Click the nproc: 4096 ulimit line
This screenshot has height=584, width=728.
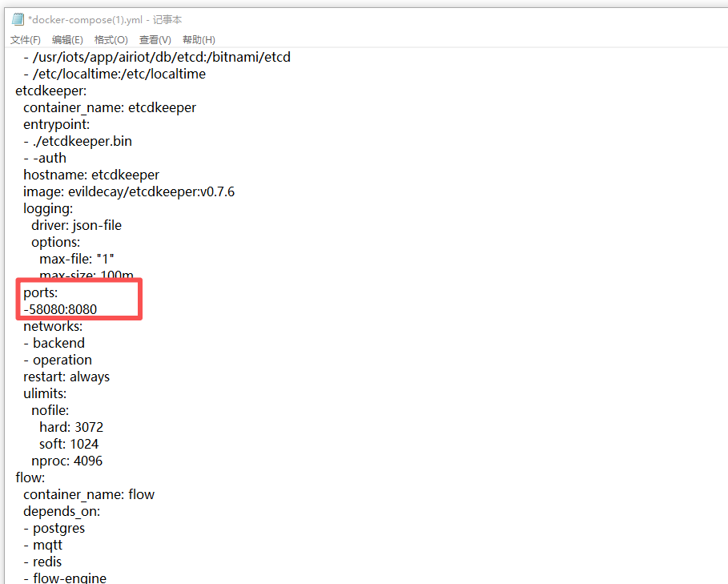tap(68, 460)
